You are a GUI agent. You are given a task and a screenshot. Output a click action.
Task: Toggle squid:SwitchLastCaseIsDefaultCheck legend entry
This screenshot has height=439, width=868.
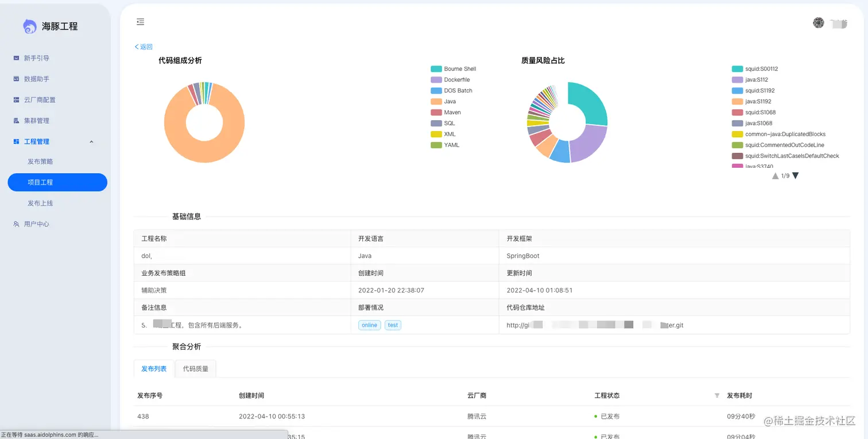785,156
